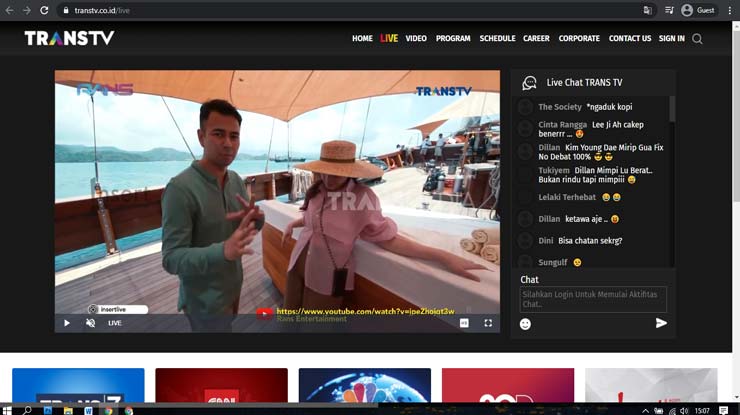The height and width of the screenshot is (415, 740).
Task: Open the taskbar volume control
Action: [x=684, y=411]
